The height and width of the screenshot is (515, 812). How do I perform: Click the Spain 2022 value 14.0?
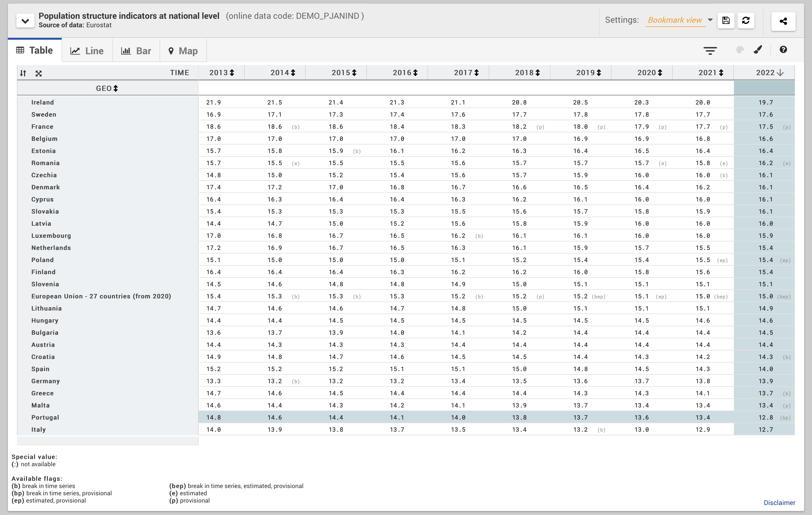tap(766, 369)
